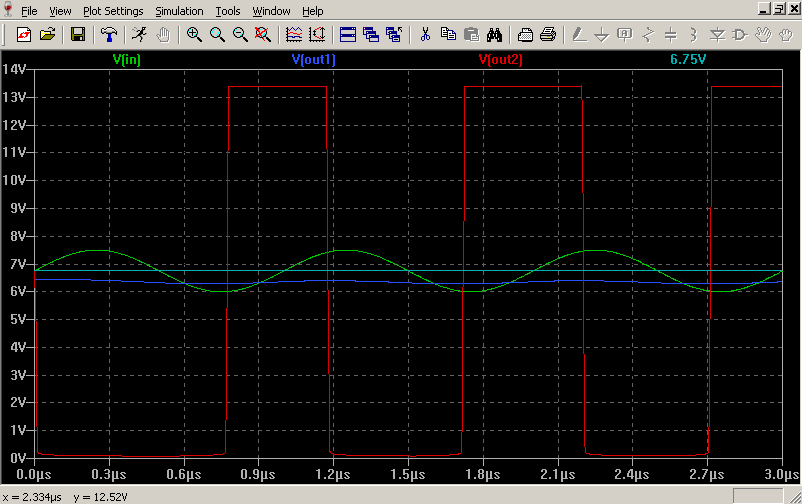This screenshot has width=802, height=504.
Task: Open the View menu
Action: (60, 11)
